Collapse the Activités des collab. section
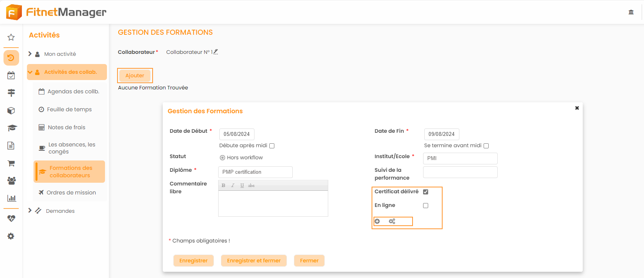Viewport: 644px width, 278px height. click(x=30, y=72)
